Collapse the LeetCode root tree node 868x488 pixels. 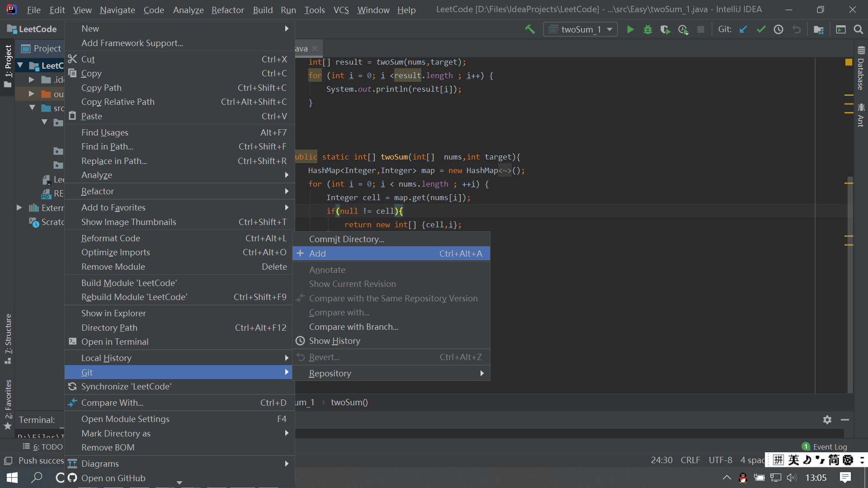[20, 66]
